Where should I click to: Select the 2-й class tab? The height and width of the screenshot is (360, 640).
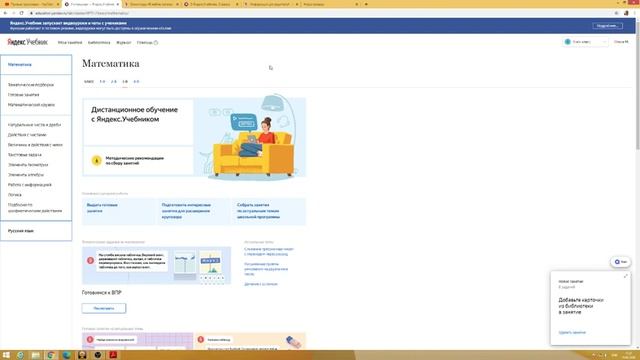pos(113,82)
